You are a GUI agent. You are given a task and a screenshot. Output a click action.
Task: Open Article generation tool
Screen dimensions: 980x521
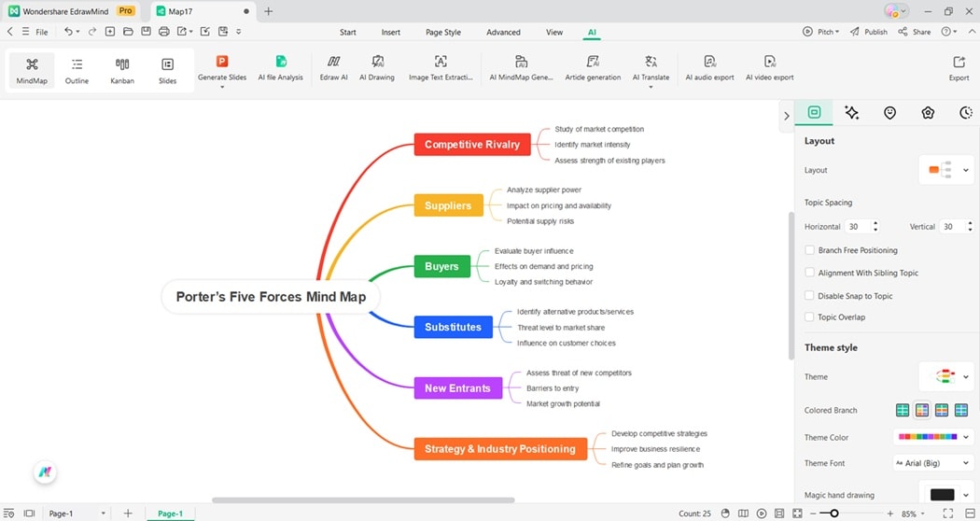(x=593, y=68)
